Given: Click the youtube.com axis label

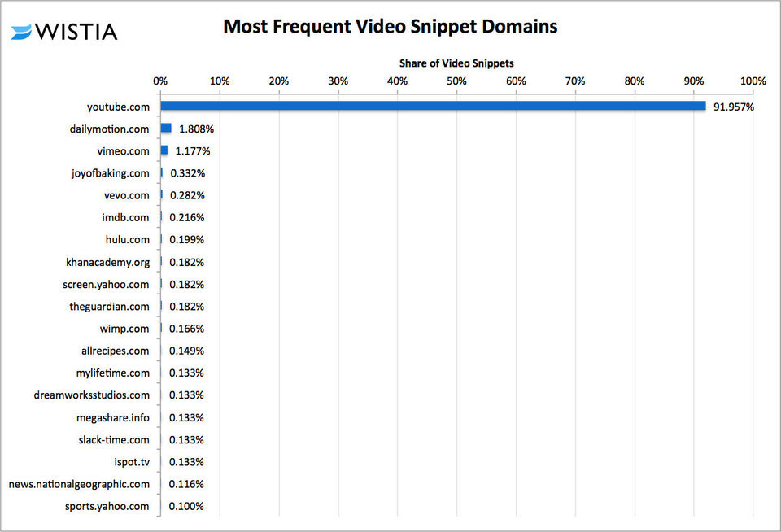Looking at the screenshot, I should tap(118, 107).
